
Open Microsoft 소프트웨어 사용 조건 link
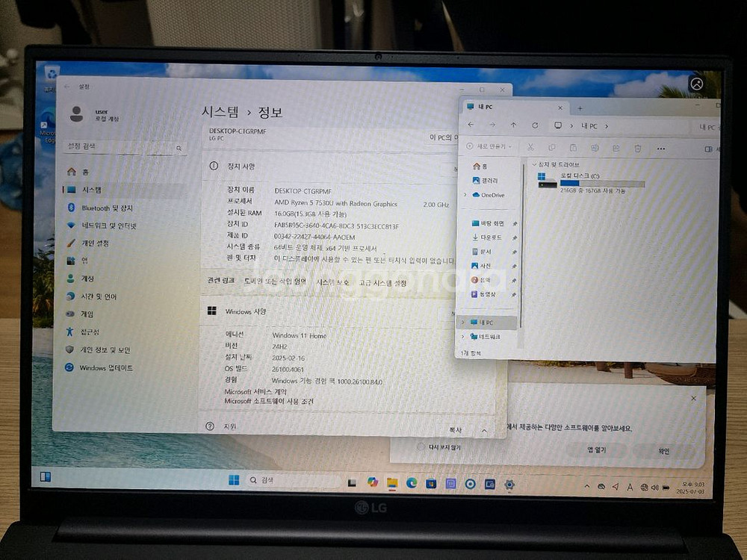point(269,402)
